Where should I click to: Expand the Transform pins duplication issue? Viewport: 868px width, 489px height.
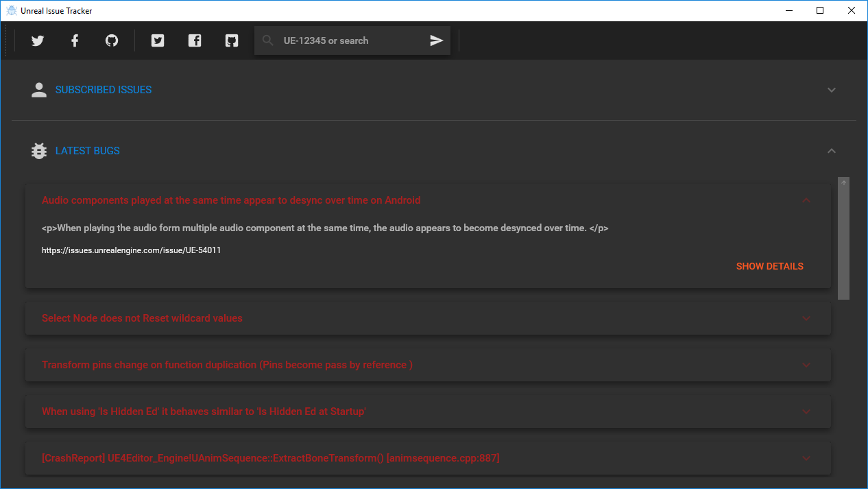pos(806,365)
